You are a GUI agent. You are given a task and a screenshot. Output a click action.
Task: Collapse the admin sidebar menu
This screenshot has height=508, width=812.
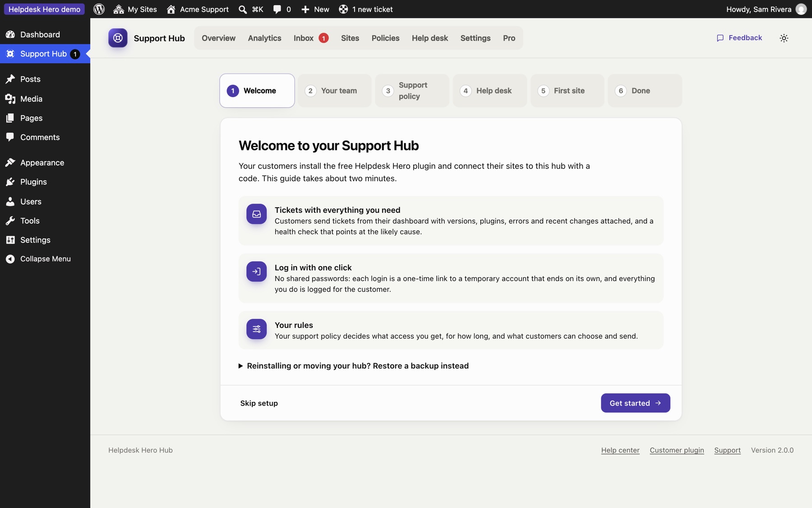[45, 259]
